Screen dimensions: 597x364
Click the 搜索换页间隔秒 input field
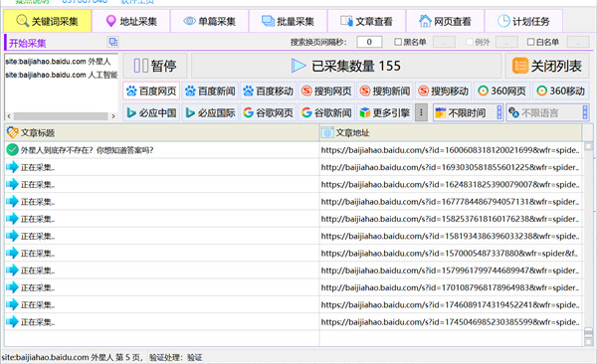tap(369, 42)
